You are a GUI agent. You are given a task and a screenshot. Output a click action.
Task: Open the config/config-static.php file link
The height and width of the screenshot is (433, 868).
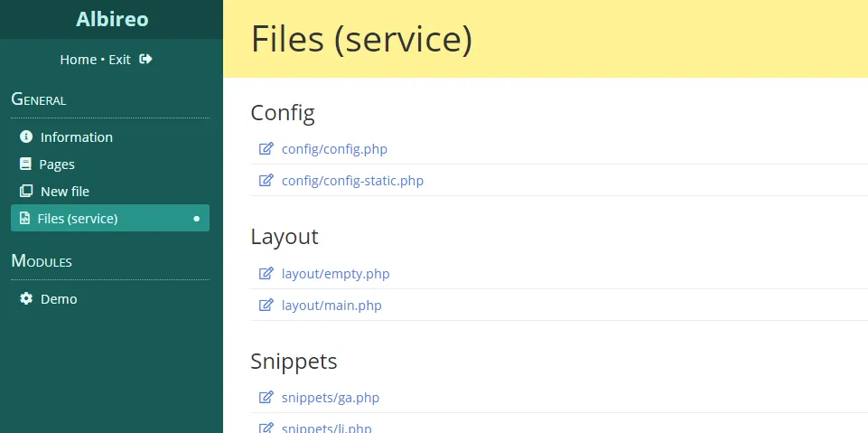pyautogui.click(x=352, y=181)
